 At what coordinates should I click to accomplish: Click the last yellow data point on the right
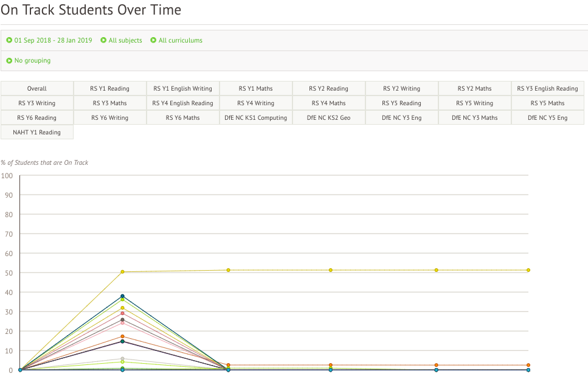tap(528, 270)
